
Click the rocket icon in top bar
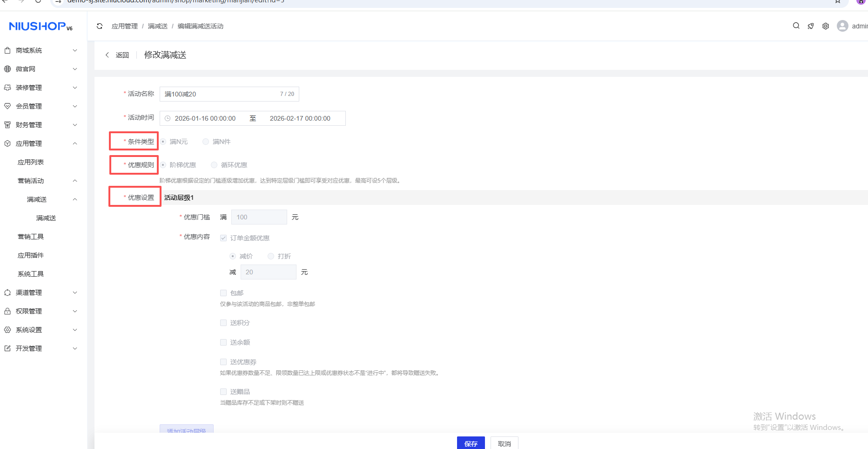pyautogui.click(x=811, y=26)
